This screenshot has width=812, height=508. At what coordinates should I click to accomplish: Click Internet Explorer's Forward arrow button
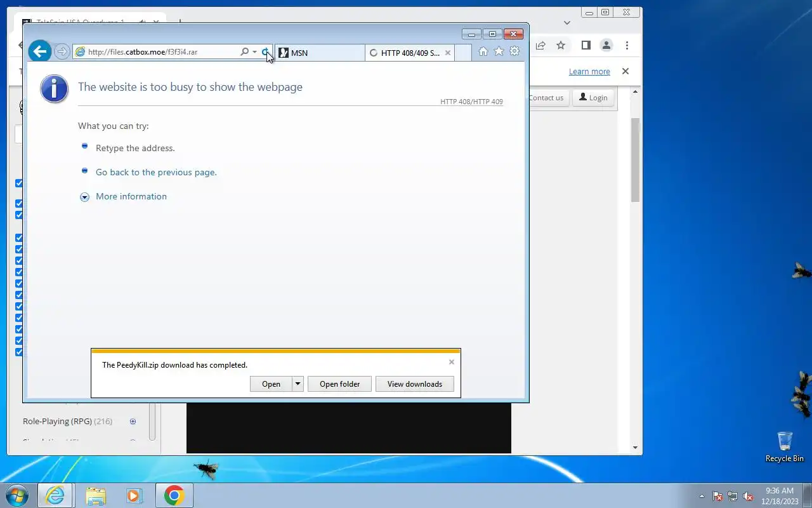coord(62,51)
